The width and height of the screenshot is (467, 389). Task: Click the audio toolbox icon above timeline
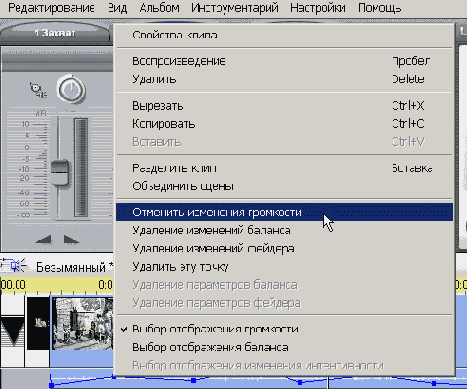point(14,266)
